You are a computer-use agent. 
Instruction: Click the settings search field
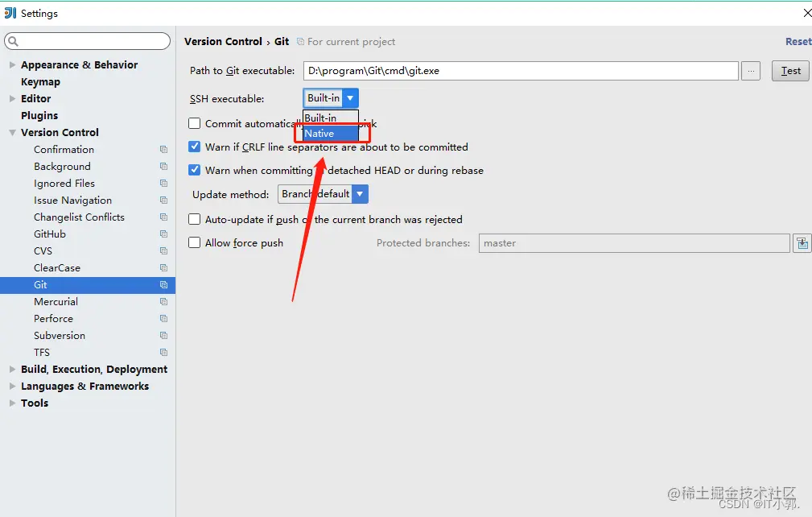[88, 41]
